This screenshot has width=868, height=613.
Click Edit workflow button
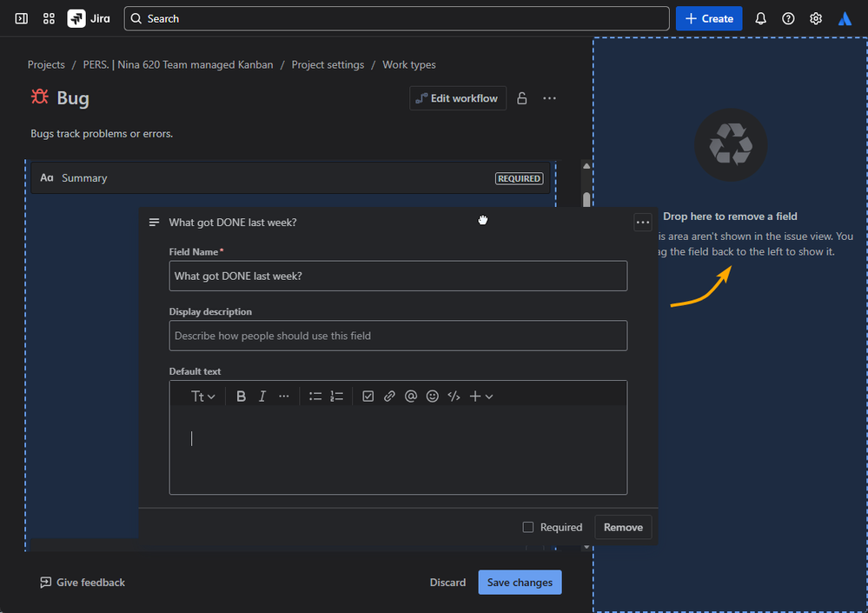458,98
